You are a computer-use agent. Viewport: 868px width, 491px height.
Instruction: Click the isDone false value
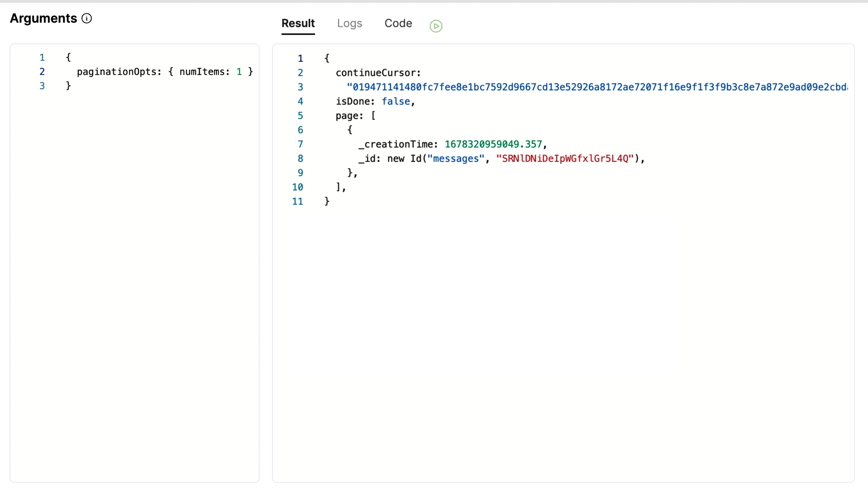pyautogui.click(x=395, y=102)
